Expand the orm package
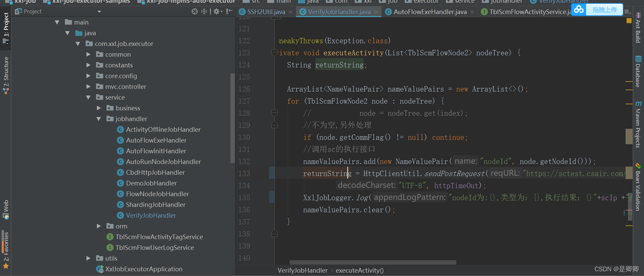The height and width of the screenshot is (276, 644). coord(99,226)
